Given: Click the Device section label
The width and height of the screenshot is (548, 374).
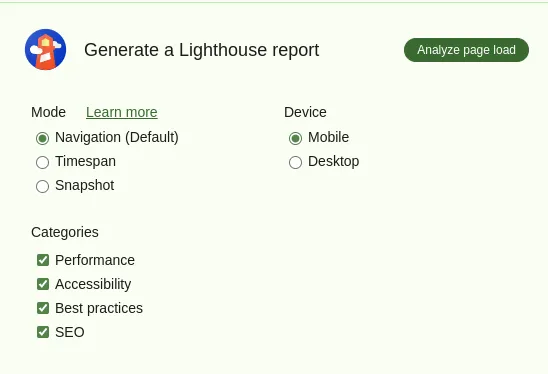Looking at the screenshot, I should tap(305, 112).
